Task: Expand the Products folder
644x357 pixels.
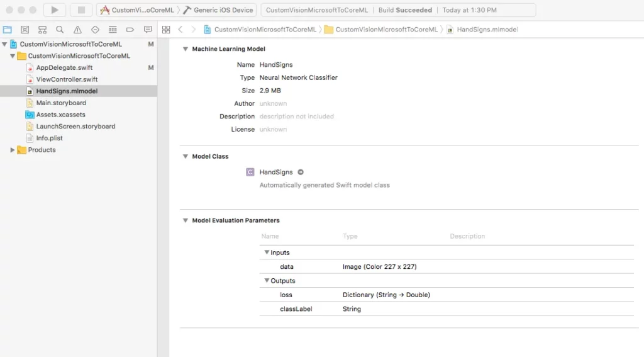Action: pos(13,150)
